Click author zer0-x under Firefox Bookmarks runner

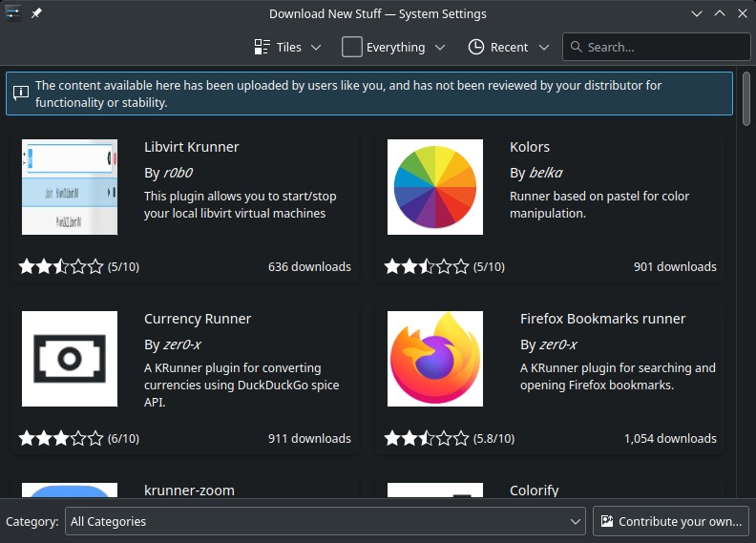pyautogui.click(x=558, y=345)
